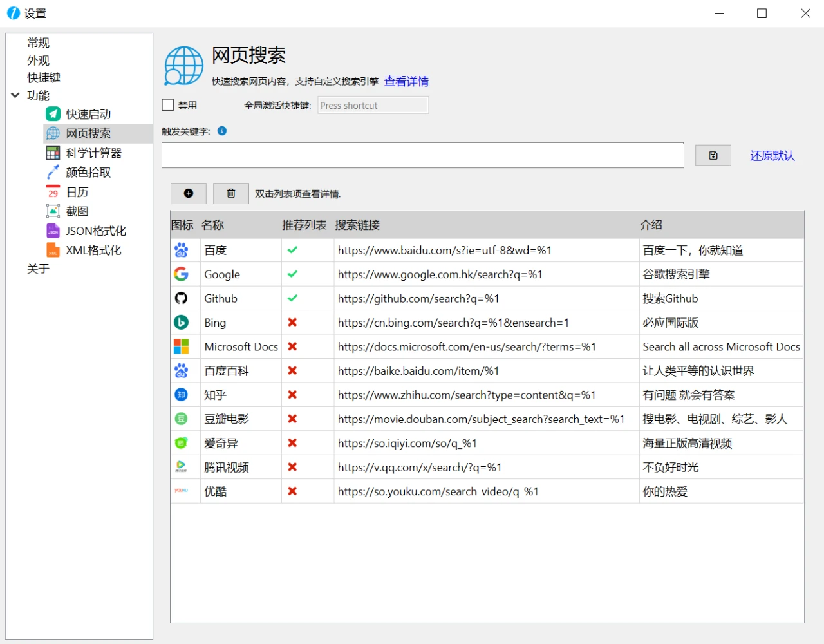The width and height of the screenshot is (824, 644).
Task: Collapse the 功能 tree section
Action: coord(15,95)
